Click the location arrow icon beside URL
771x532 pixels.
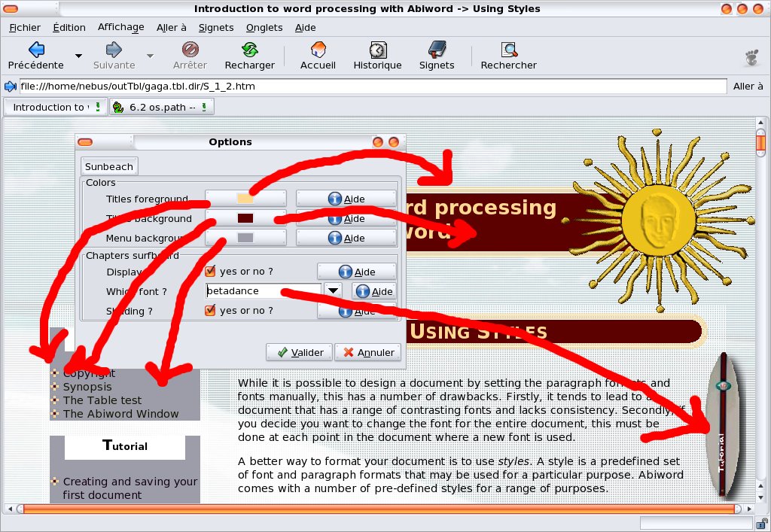[11, 87]
